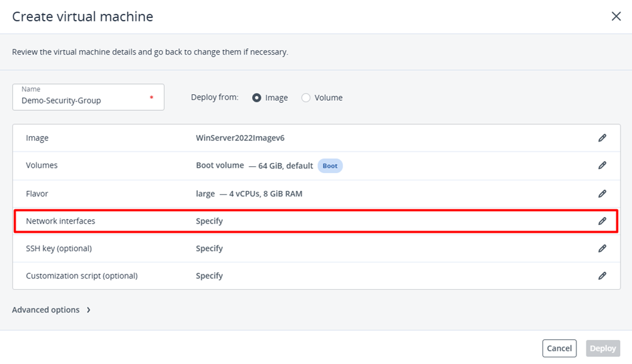Click the edit pencil for Image row

pyautogui.click(x=602, y=138)
